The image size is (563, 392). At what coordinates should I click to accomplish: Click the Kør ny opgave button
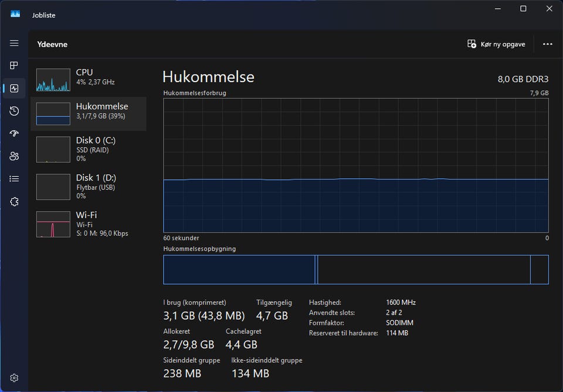[x=496, y=44]
